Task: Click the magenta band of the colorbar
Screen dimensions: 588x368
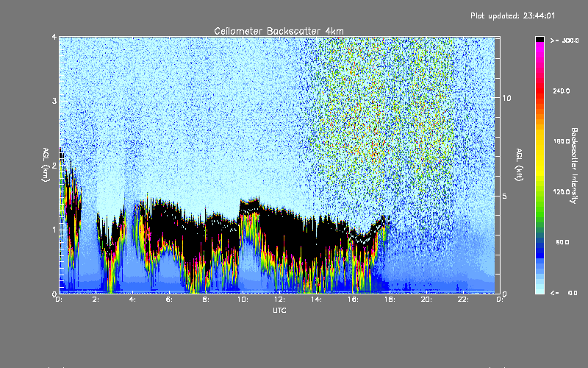Action: 539,49
